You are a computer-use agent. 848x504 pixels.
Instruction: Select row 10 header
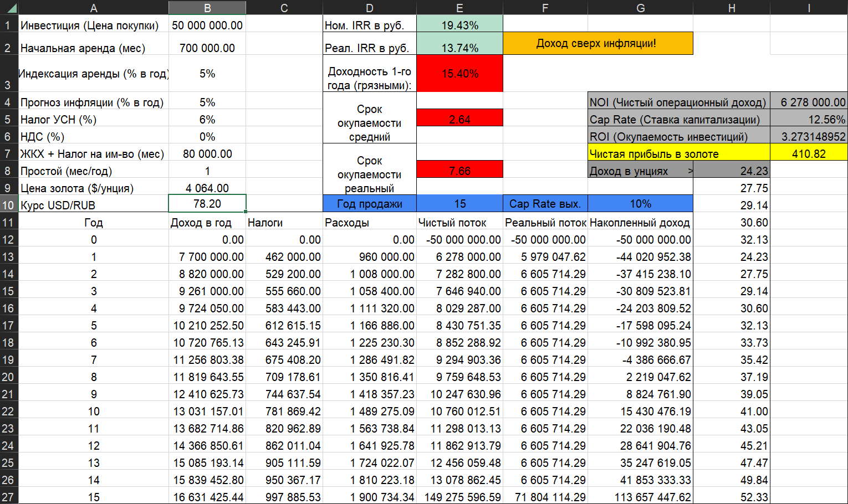tap(8, 204)
